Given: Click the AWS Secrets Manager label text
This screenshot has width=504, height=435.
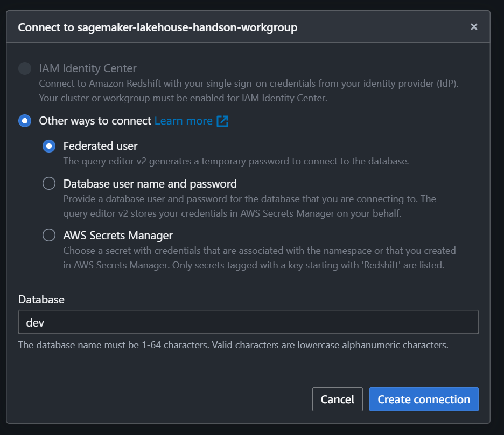Looking at the screenshot, I should click(x=118, y=236).
